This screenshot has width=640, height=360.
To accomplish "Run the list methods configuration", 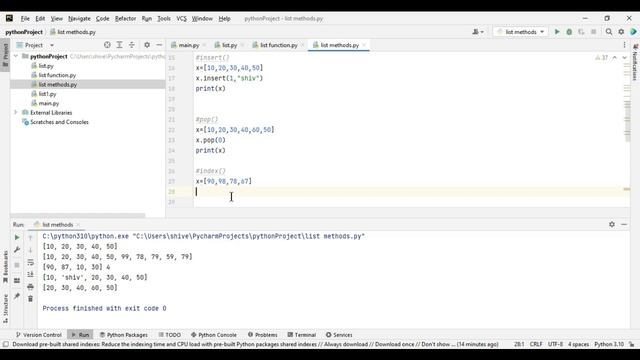I will click(557, 32).
